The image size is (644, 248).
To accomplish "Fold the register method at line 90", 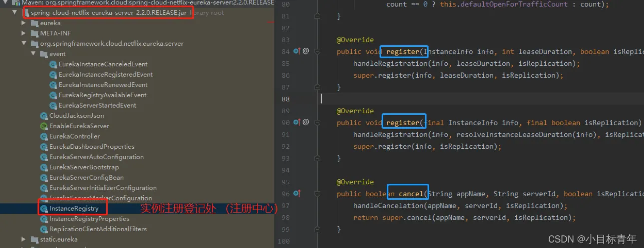I will (x=318, y=123).
